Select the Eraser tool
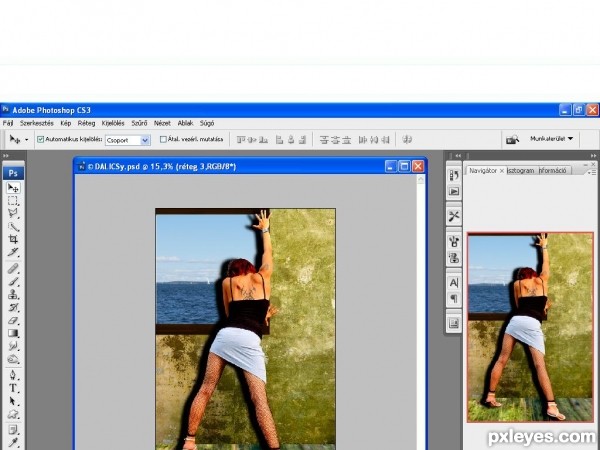This screenshot has height=450, width=600. click(13, 321)
